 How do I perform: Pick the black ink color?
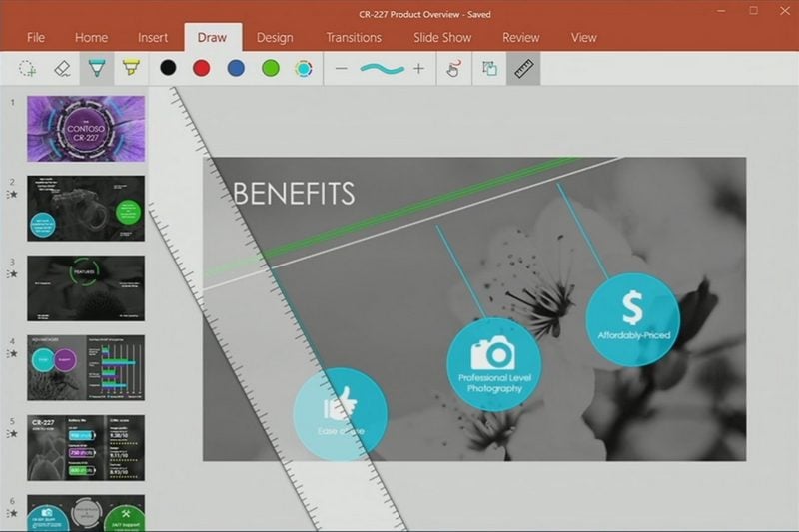[x=168, y=68]
